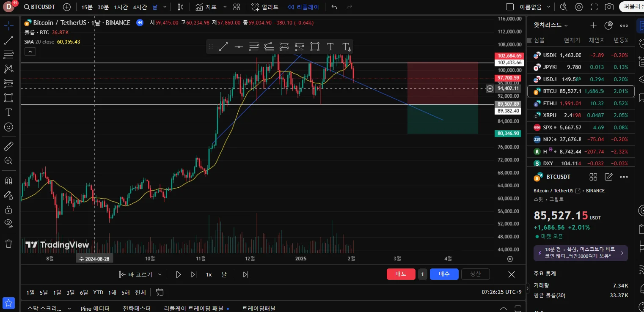The image size is (644, 312).
Task: Switch to fullscreen mode
Action: pos(594,7)
